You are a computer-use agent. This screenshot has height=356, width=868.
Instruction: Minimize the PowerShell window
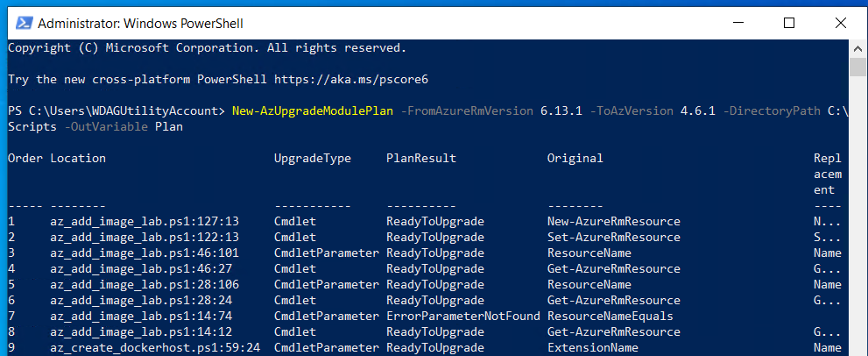pyautogui.click(x=749, y=22)
